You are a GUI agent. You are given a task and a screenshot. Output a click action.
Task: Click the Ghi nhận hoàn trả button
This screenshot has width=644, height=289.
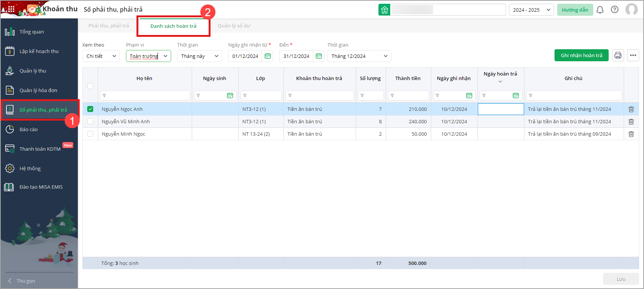(x=582, y=55)
